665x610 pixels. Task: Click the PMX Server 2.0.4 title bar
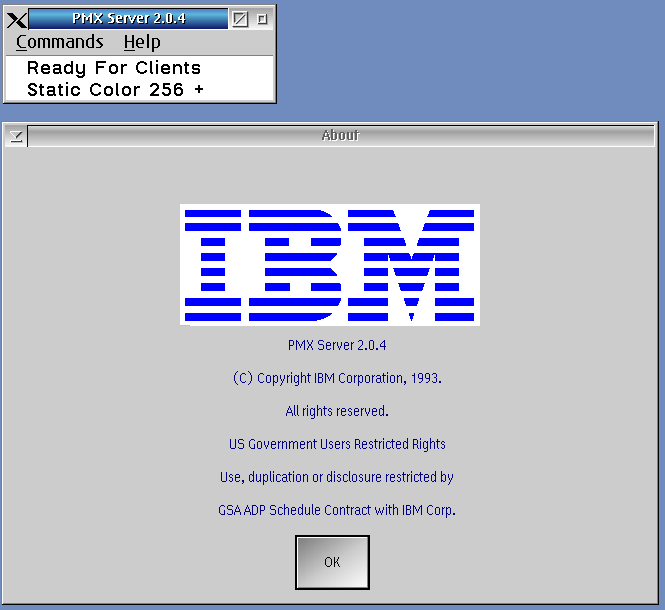click(128, 19)
